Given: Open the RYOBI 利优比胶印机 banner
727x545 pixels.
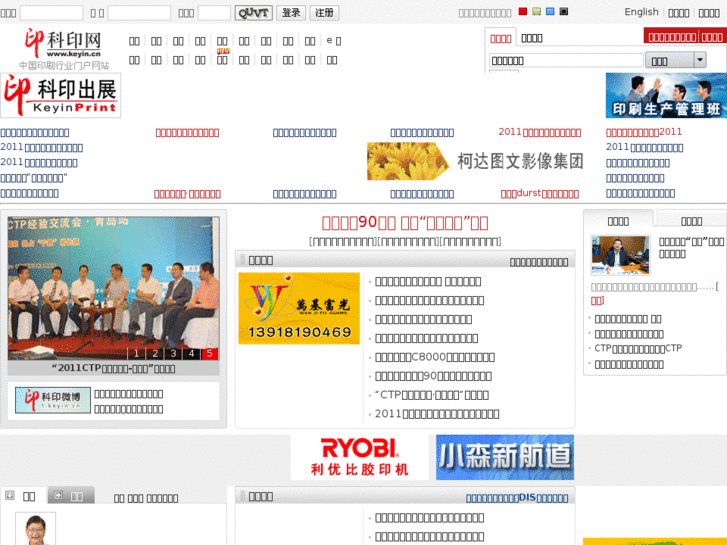Looking at the screenshot, I should coord(360,457).
